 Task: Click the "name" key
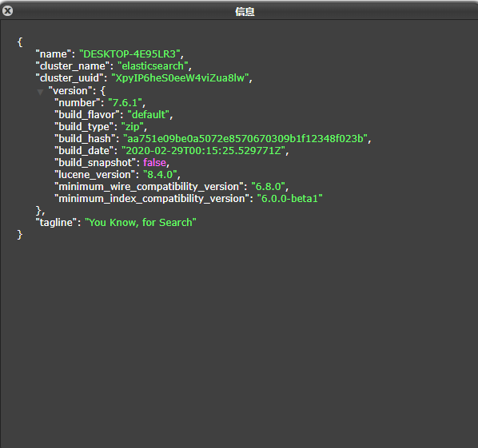(54, 54)
